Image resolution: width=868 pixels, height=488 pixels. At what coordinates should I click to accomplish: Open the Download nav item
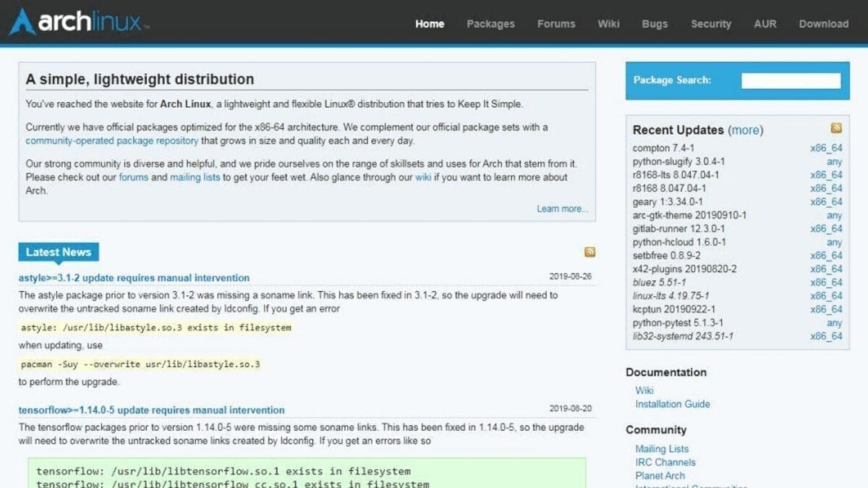tap(824, 24)
